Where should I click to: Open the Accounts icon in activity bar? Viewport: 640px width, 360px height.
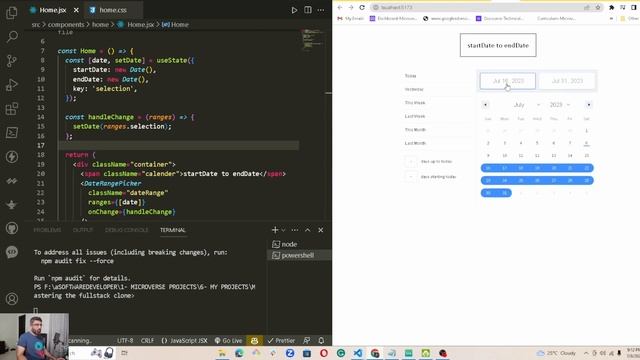click(x=12, y=299)
